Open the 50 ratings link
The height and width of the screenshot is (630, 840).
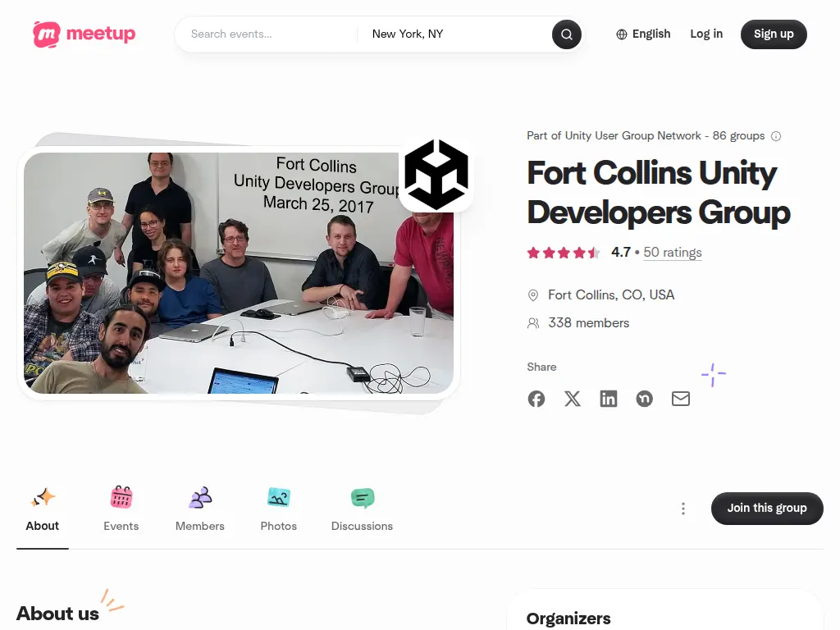673,253
